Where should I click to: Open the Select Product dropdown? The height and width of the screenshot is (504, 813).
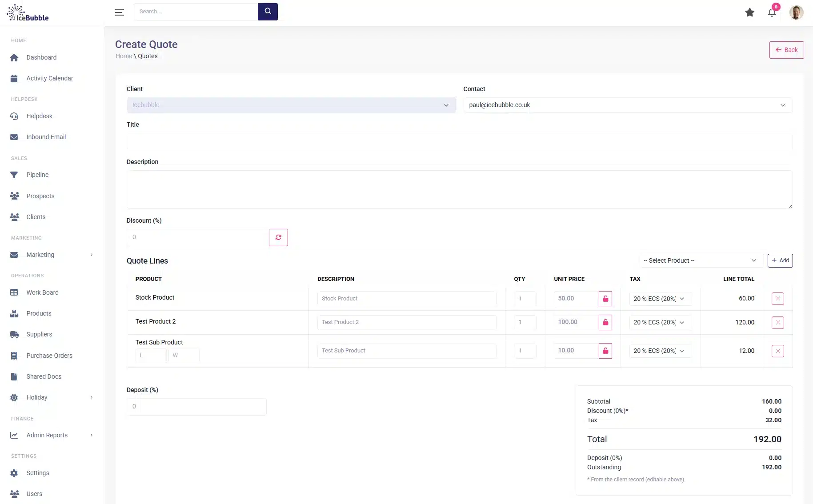(x=701, y=260)
